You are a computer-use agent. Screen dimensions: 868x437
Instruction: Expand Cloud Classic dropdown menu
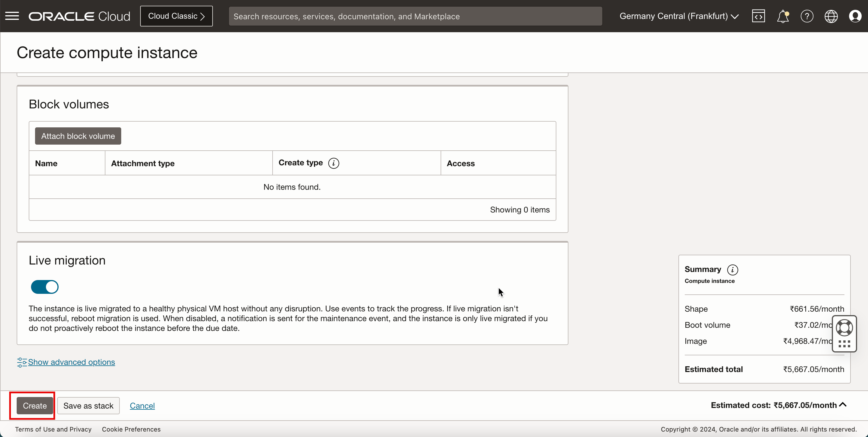click(176, 16)
